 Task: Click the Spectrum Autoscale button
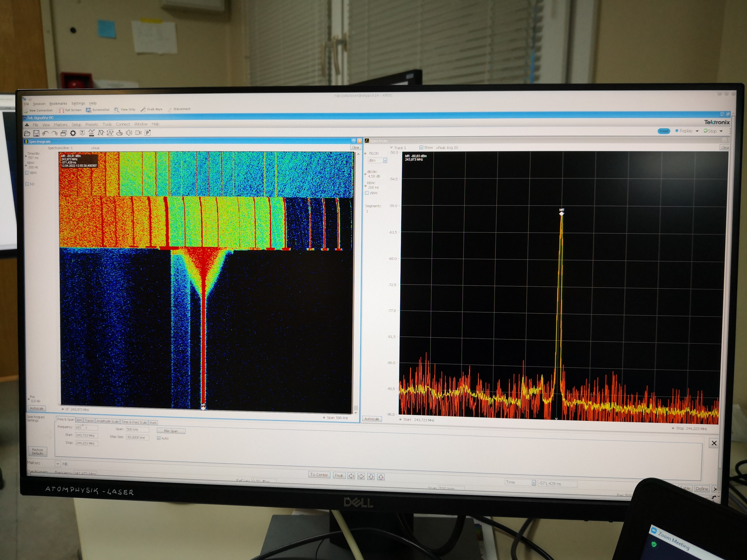[372, 419]
